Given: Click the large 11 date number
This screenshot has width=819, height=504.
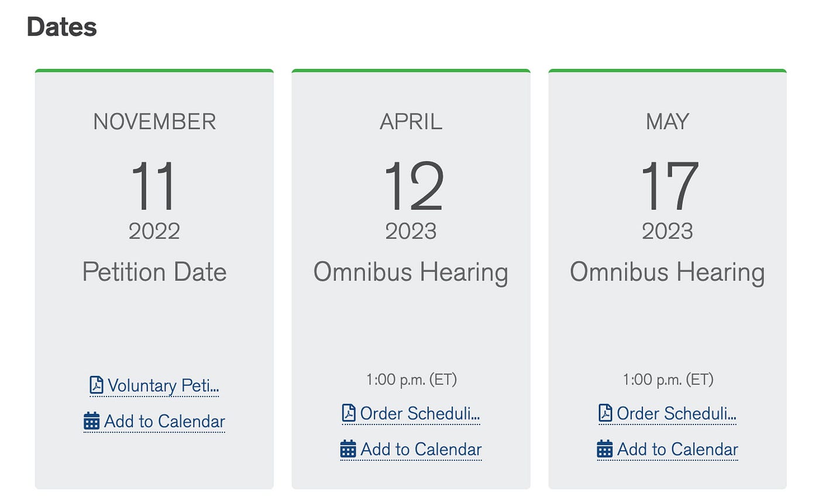Looking at the screenshot, I should coord(154,187).
